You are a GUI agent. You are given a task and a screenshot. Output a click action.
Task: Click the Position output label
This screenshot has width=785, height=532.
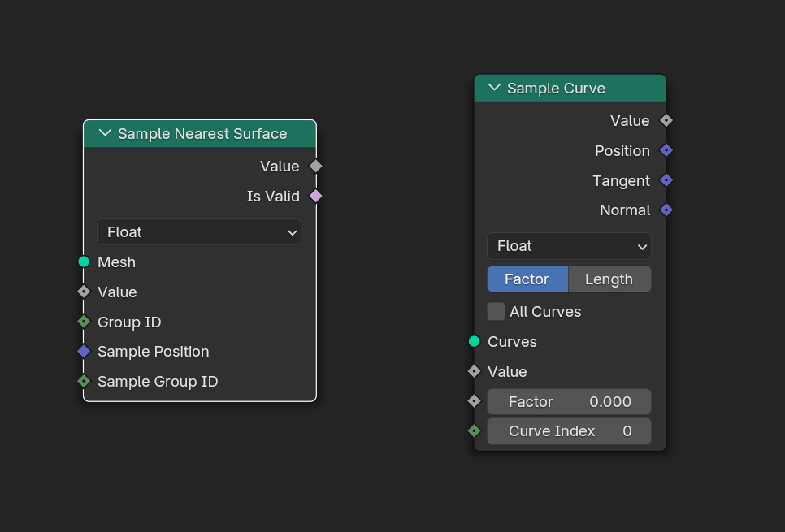pos(622,150)
